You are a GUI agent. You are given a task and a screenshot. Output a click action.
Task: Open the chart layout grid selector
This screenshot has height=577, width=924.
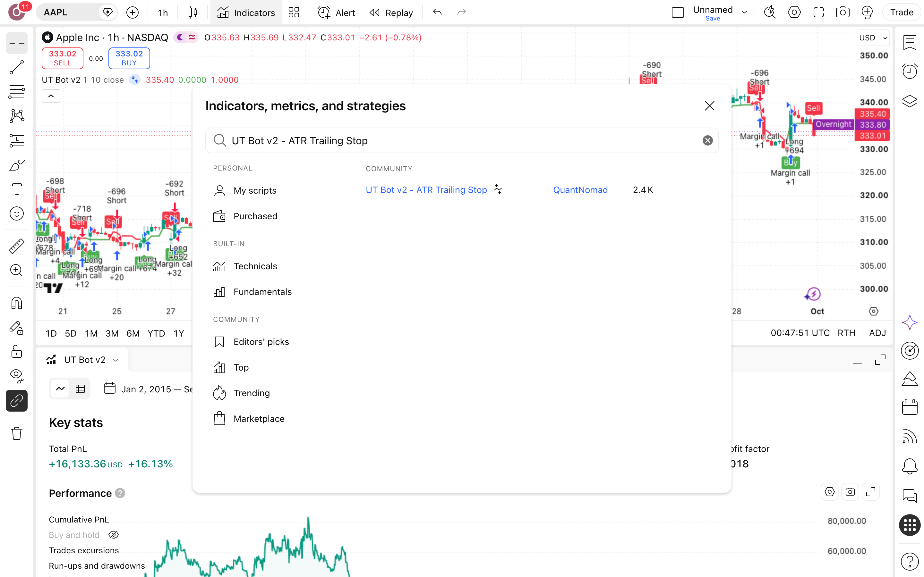294,13
